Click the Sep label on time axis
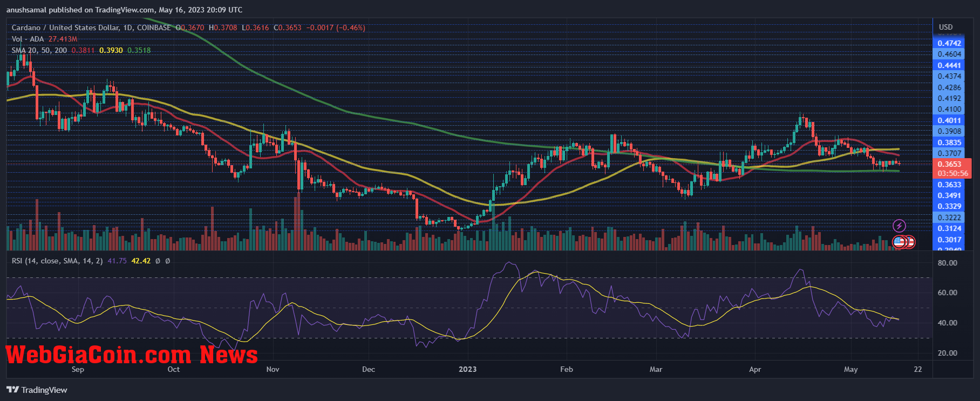Viewport: 980px width, 401px height. [x=78, y=369]
